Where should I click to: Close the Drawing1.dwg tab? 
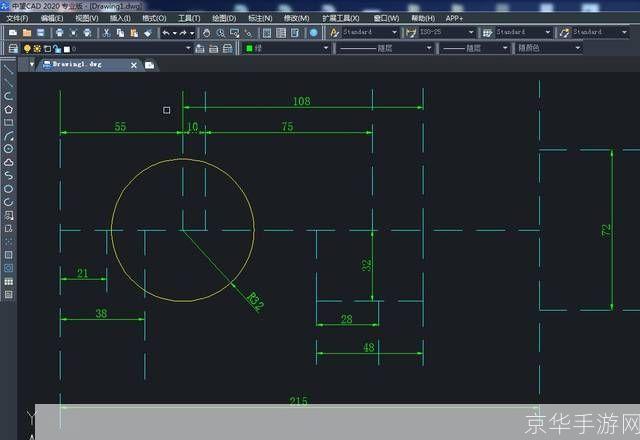tap(134, 65)
